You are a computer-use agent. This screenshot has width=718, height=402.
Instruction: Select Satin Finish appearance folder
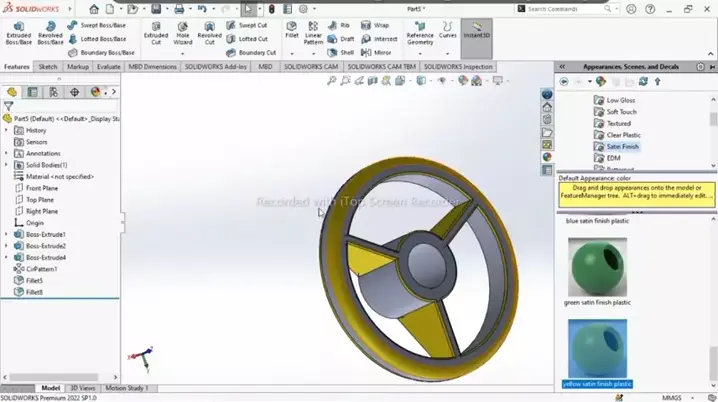pos(622,147)
